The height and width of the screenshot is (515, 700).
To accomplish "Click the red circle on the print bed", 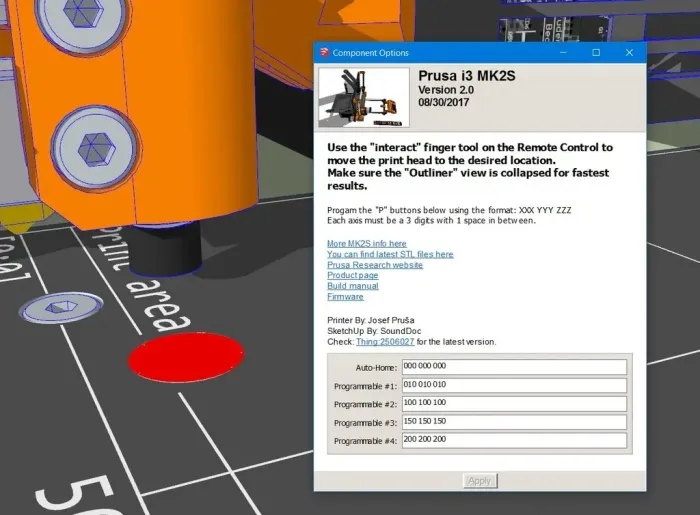I will pyautogui.click(x=186, y=357).
